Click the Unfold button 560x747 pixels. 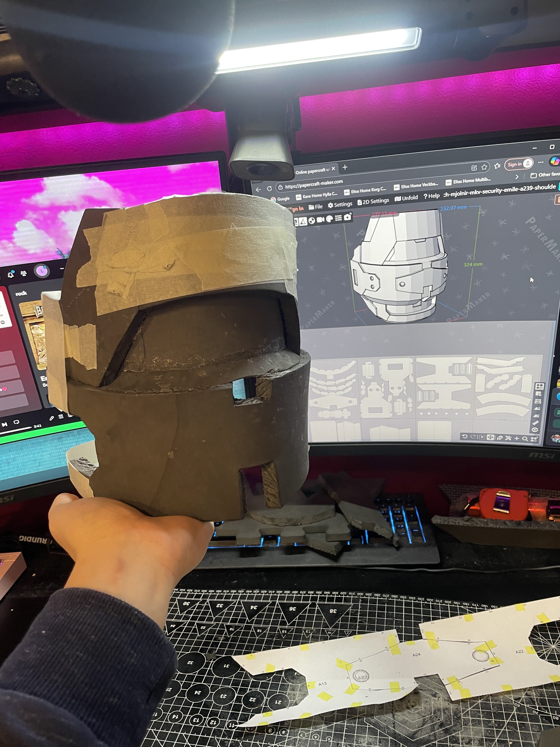click(406, 198)
